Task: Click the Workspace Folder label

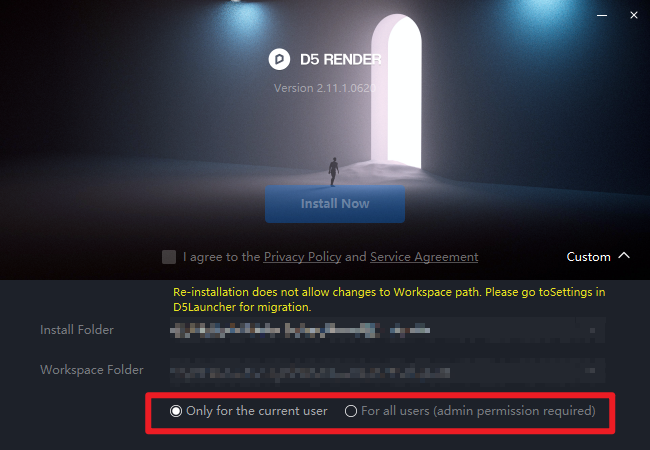Action: coord(92,370)
